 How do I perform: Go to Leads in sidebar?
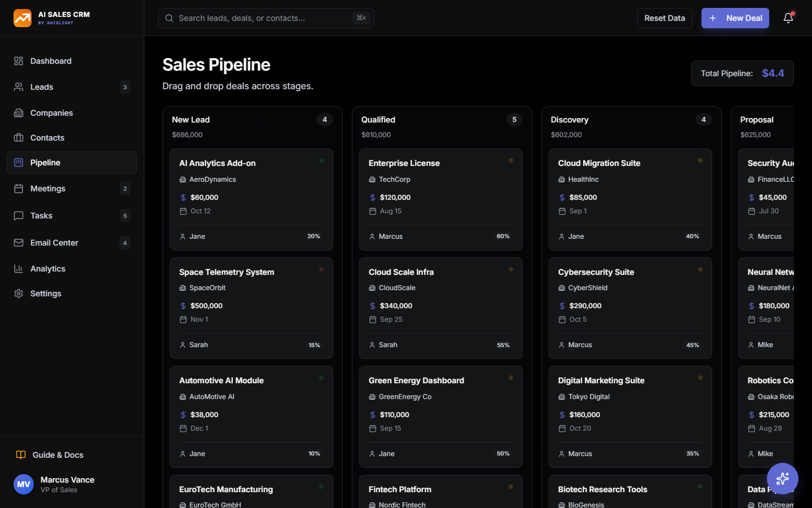point(72,87)
